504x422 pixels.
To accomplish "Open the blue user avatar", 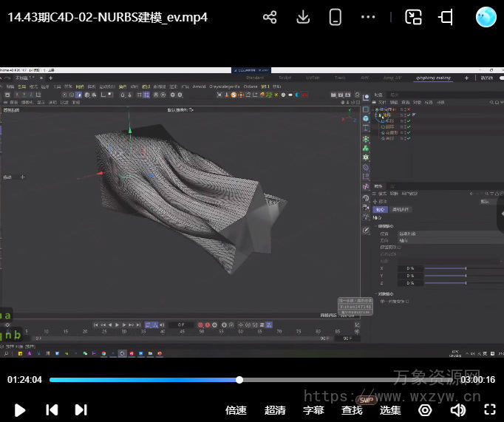I will tap(486, 17).
